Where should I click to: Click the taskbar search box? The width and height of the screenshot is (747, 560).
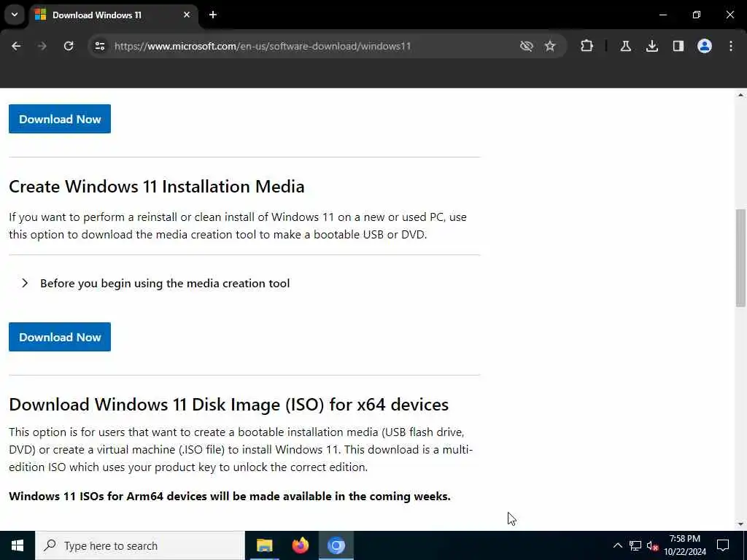[x=140, y=545]
